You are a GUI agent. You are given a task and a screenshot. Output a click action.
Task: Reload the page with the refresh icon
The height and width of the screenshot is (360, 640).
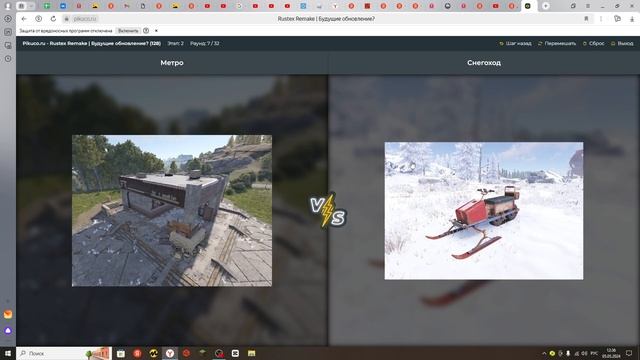pos(53,19)
